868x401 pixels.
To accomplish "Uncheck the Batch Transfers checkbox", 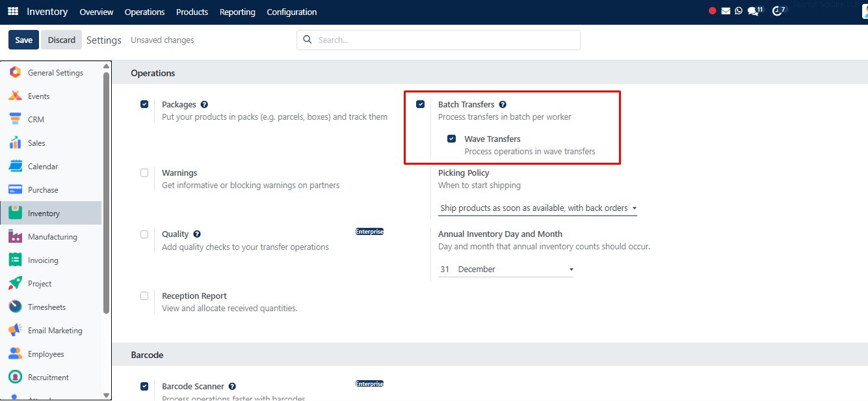I will pos(421,104).
